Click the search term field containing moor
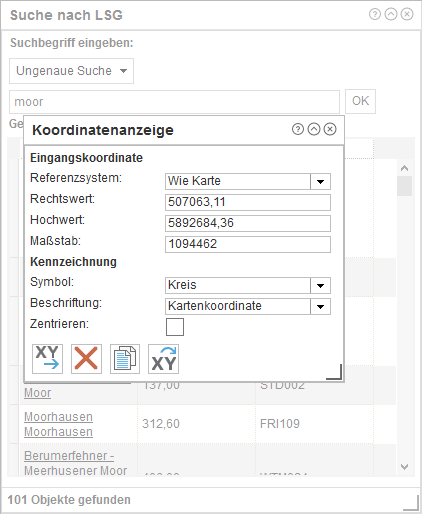Screen dimensions: 422x514 click(x=174, y=102)
